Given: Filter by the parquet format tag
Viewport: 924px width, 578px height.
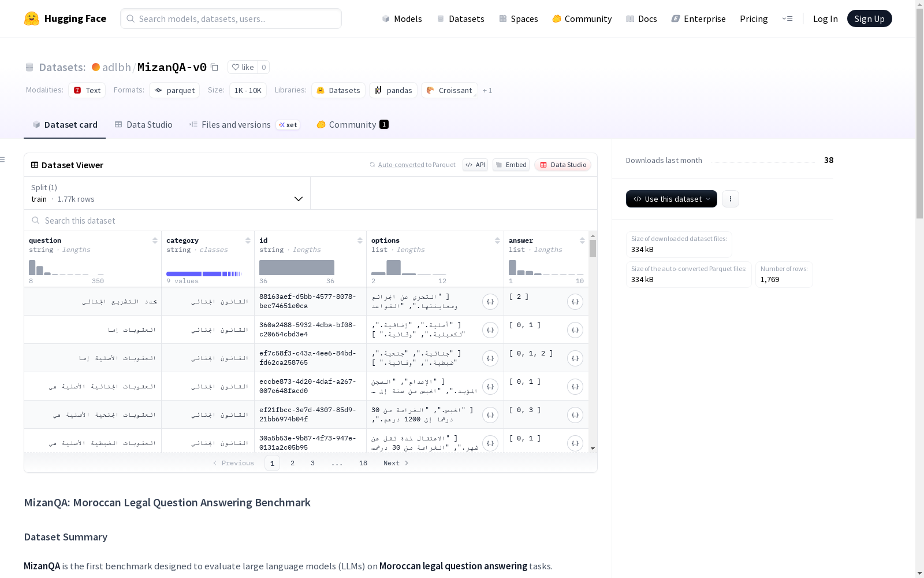Looking at the screenshot, I should click(174, 90).
